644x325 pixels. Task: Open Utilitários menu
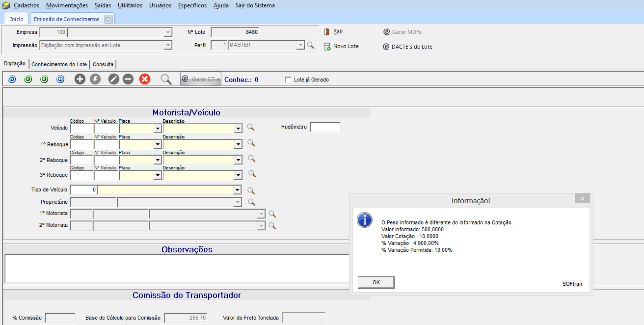tap(130, 5)
